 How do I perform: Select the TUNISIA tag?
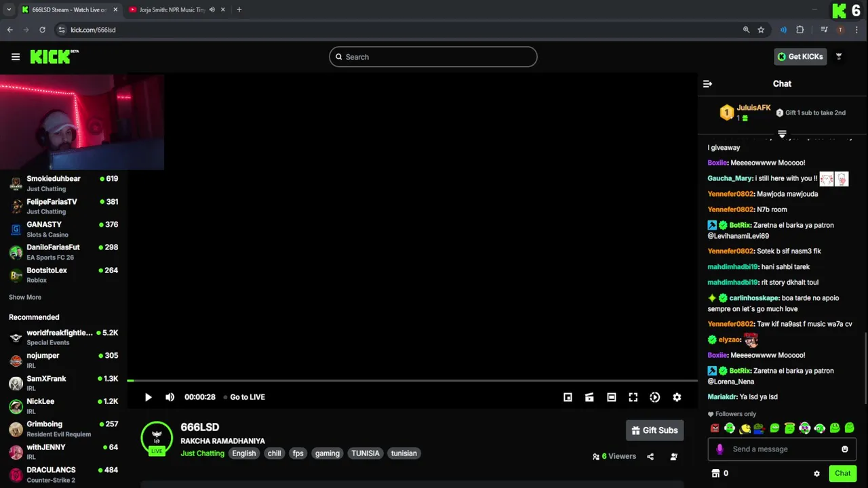coord(366,453)
